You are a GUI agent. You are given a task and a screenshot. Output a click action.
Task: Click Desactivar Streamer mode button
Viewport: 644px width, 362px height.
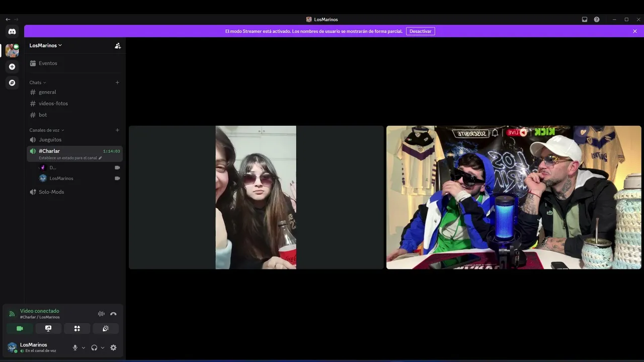pos(421,31)
